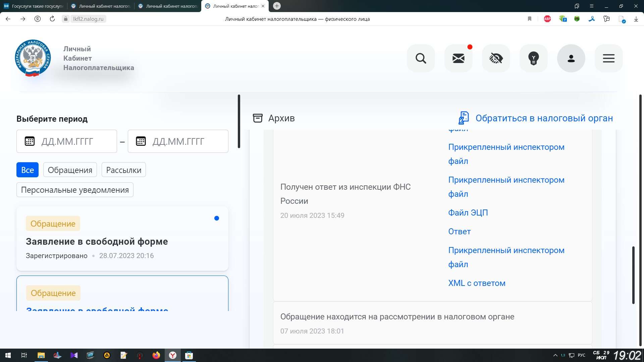Filter messages by 'Обращения'
644x362 pixels.
pyautogui.click(x=70, y=170)
